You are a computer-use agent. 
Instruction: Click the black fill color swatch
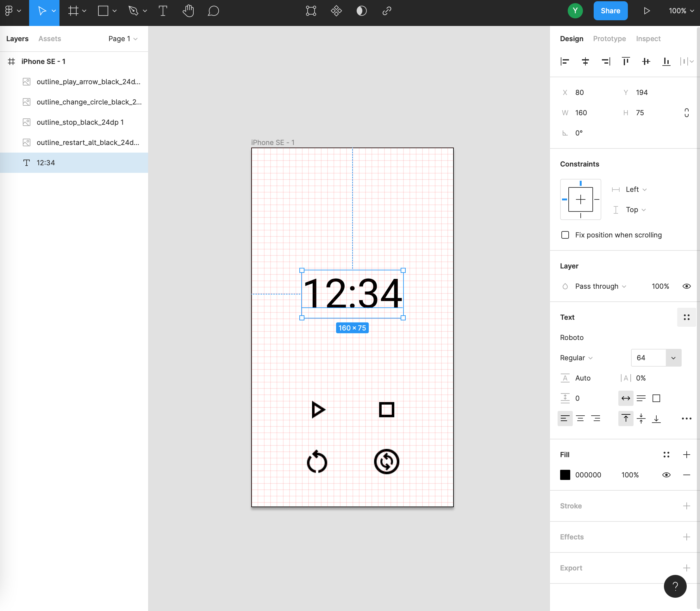click(565, 475)
